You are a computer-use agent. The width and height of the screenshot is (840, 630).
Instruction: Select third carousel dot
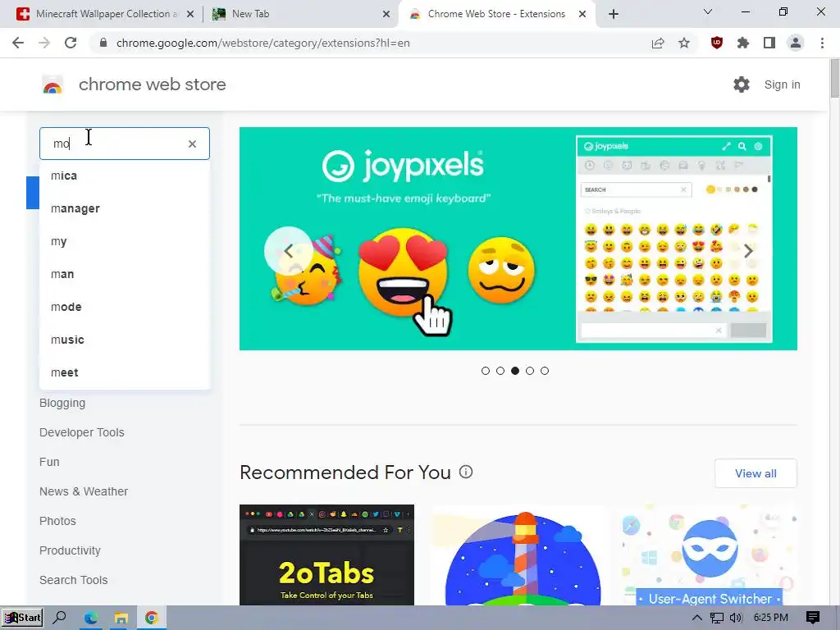pos(515,371)
